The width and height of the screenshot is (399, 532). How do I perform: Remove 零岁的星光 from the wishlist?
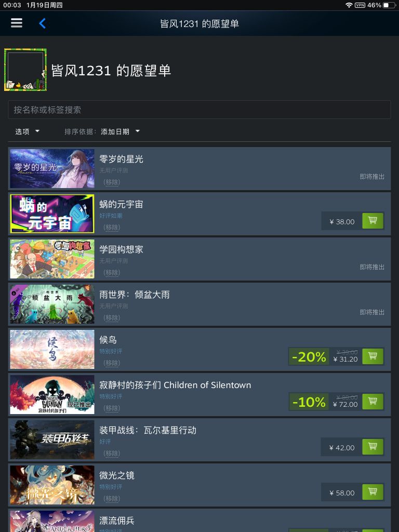tap(112, 182)
